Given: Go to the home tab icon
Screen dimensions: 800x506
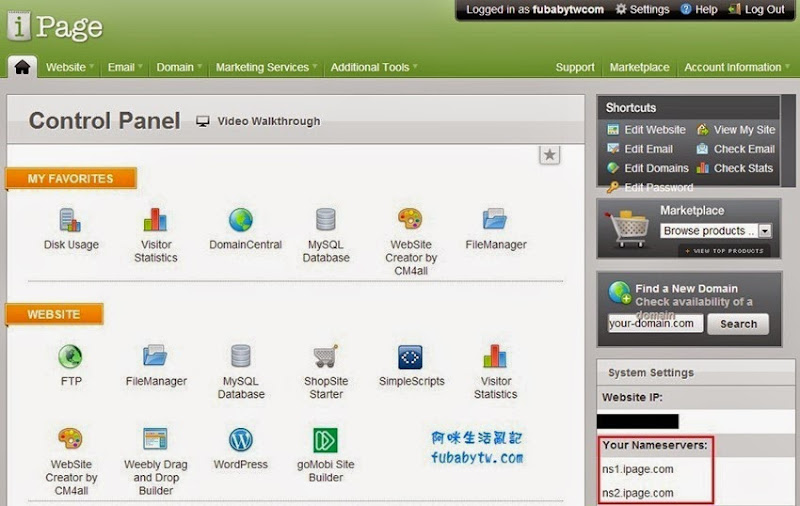Looking at the screenshot, I should (x=22, y=67).
